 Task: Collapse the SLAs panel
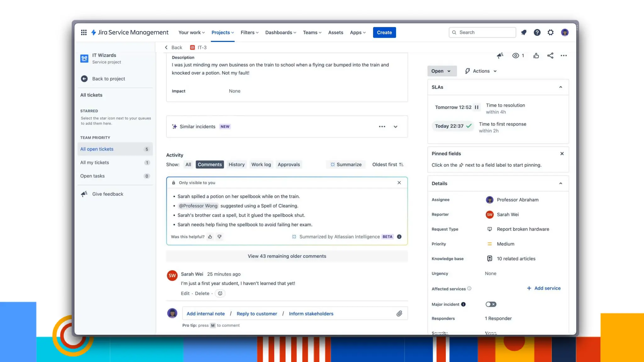pos(560,87)
